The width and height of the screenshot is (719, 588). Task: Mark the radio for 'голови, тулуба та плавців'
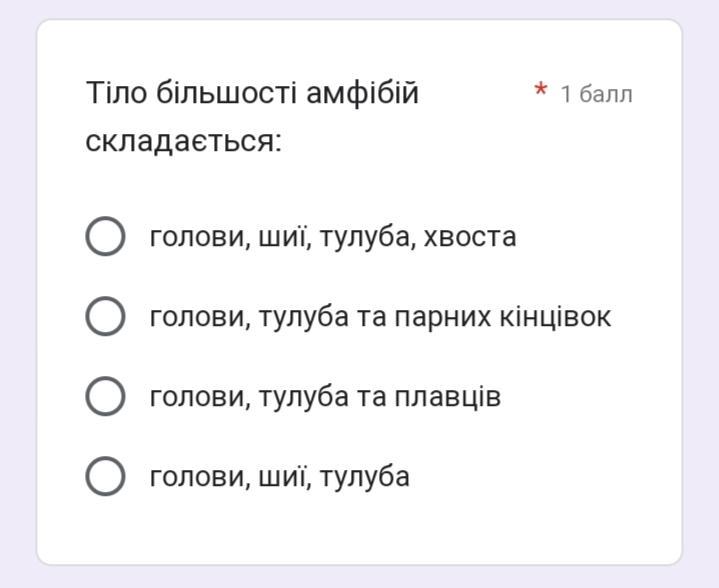pos(105,396)
